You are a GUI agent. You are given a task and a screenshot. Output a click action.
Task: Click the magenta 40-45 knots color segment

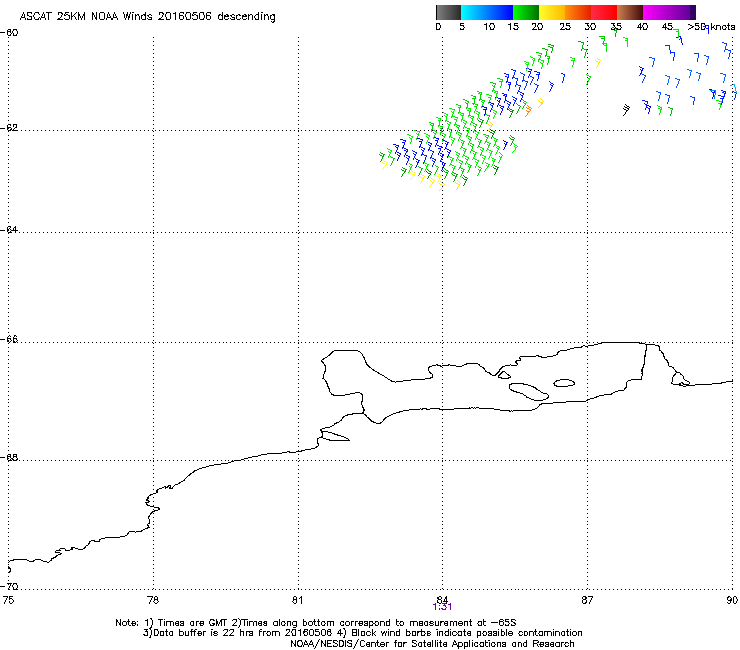[656, 12]
